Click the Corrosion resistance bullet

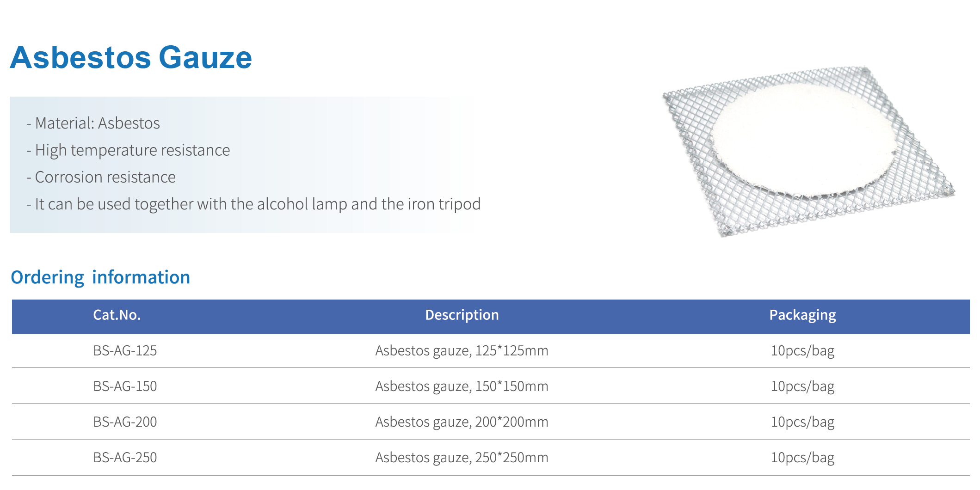tap(101, 178)
